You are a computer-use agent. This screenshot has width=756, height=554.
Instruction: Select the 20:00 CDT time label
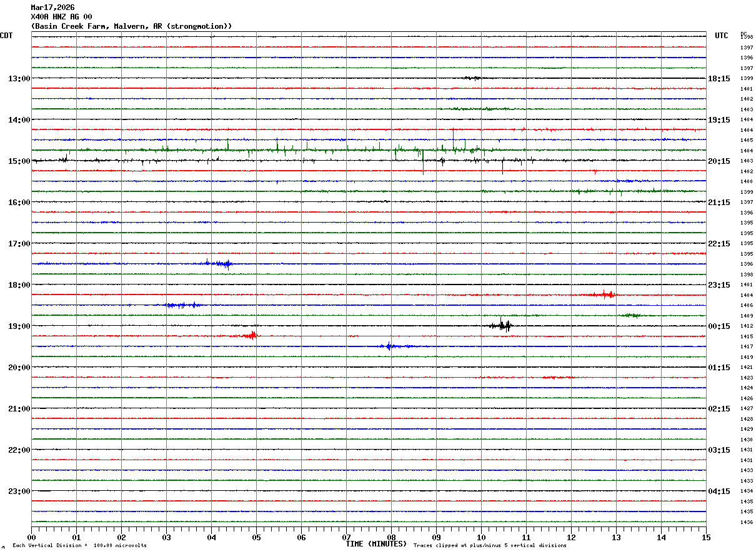19,367
